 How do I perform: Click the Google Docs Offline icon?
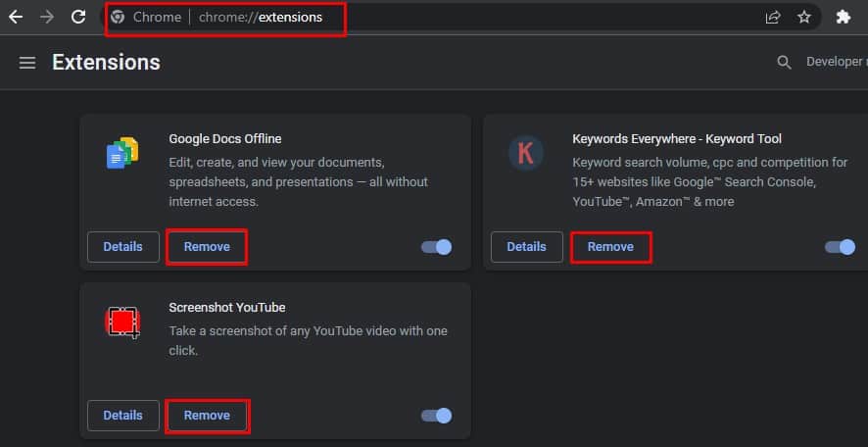coord(122,153)
